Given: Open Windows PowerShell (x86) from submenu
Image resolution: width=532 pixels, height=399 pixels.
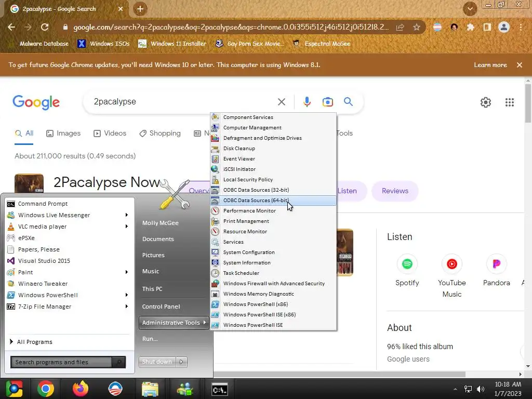Looking at the screenshot, I should [x=273, y=304].
